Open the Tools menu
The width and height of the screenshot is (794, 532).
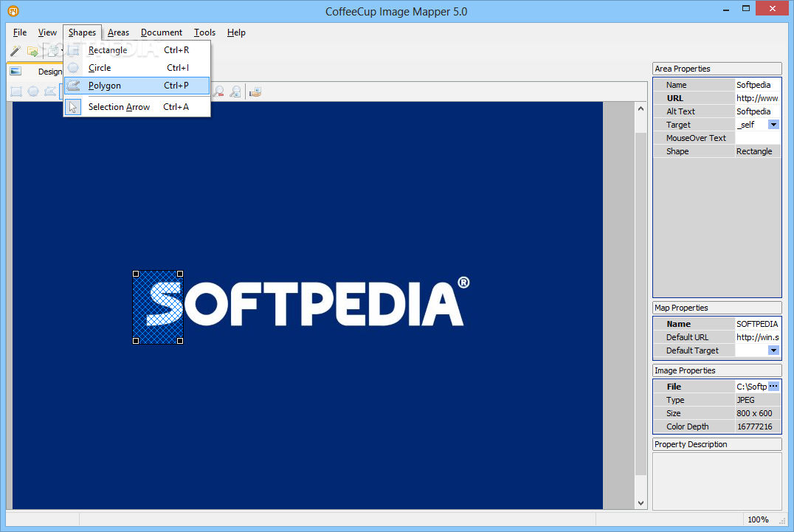(x=204, y=32)
